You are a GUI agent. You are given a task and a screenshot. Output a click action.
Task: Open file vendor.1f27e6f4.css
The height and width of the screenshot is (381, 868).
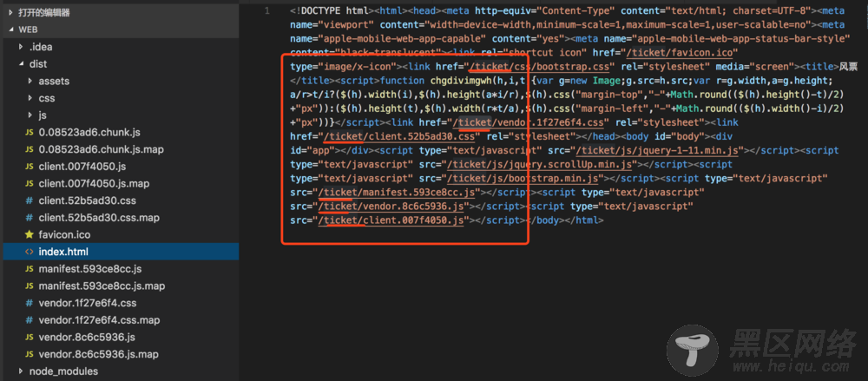[x=88, y=303]
